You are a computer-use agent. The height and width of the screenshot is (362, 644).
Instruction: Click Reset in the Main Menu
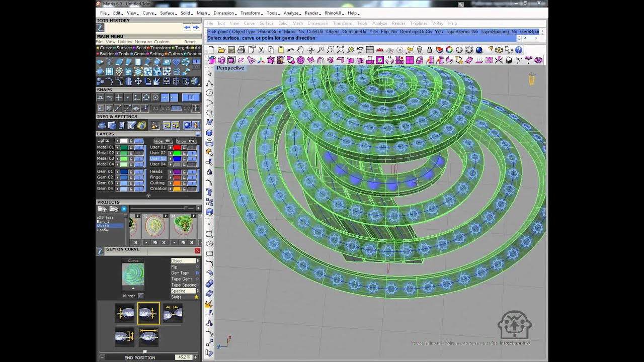[x=190, y=42]
